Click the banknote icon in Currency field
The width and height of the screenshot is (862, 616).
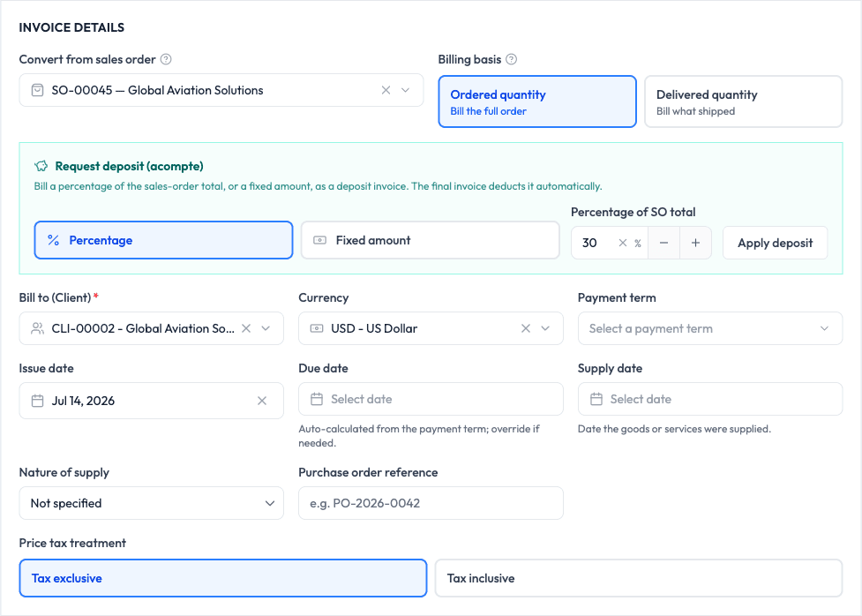point(317,328)
